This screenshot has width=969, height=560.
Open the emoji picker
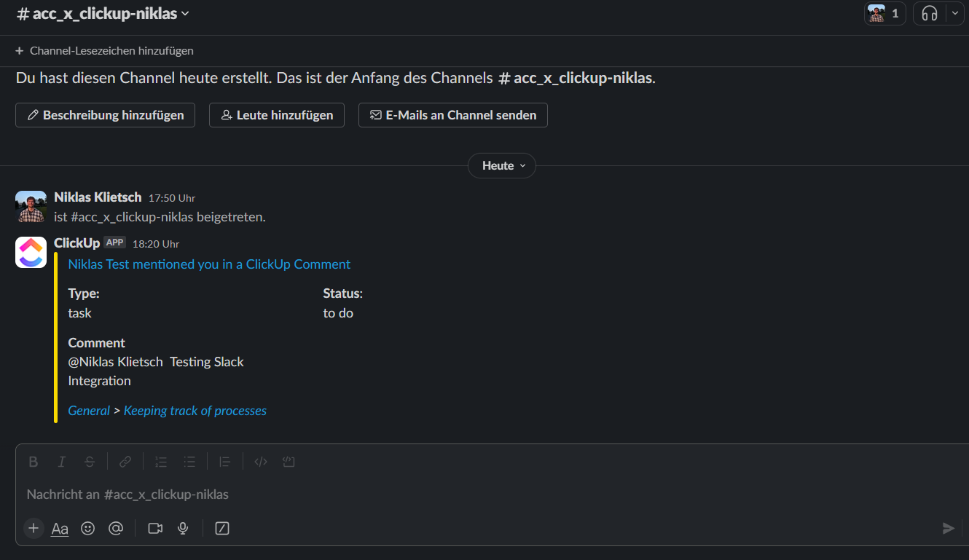click(88, 529)
